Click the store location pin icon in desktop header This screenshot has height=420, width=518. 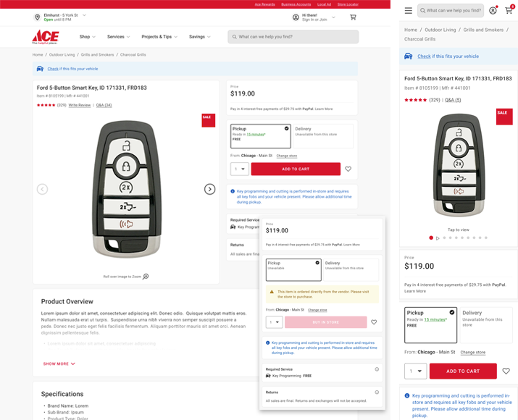coord(38,17)
